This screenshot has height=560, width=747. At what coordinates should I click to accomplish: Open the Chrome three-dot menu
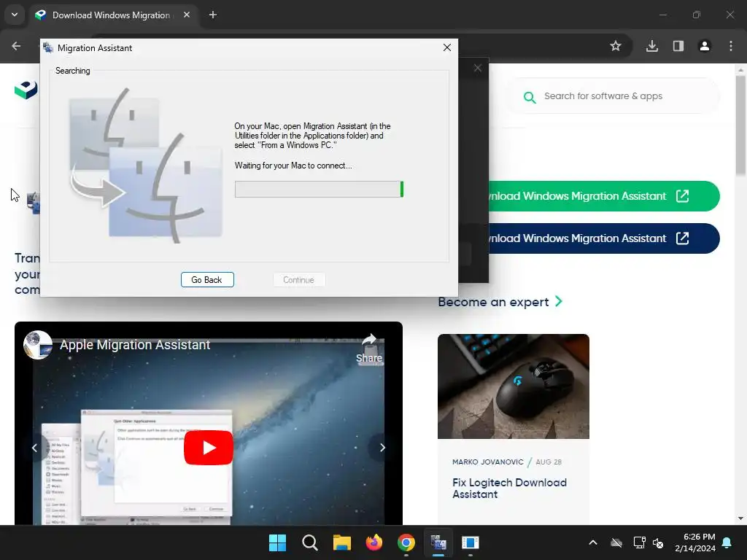731,46
